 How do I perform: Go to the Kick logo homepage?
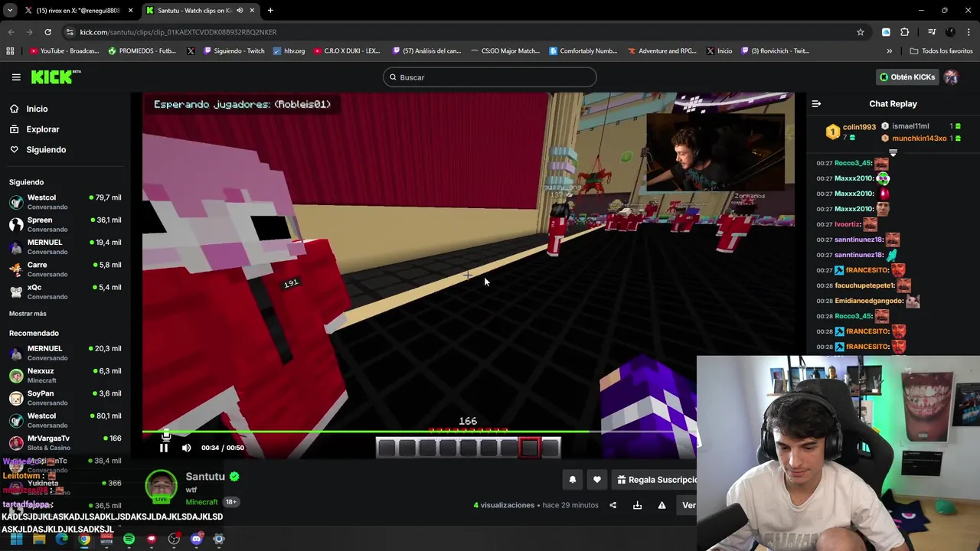click(56, 77)
